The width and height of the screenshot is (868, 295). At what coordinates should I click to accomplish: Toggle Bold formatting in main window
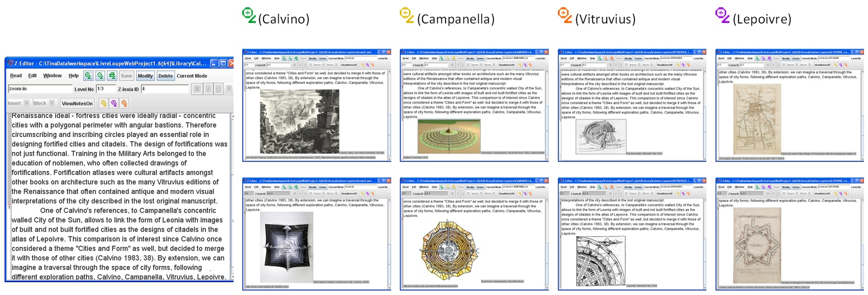(197, 89)
